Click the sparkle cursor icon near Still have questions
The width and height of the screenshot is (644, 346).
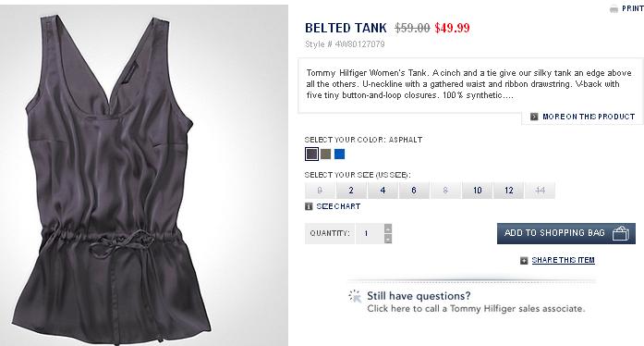click(x=355, y=296)
